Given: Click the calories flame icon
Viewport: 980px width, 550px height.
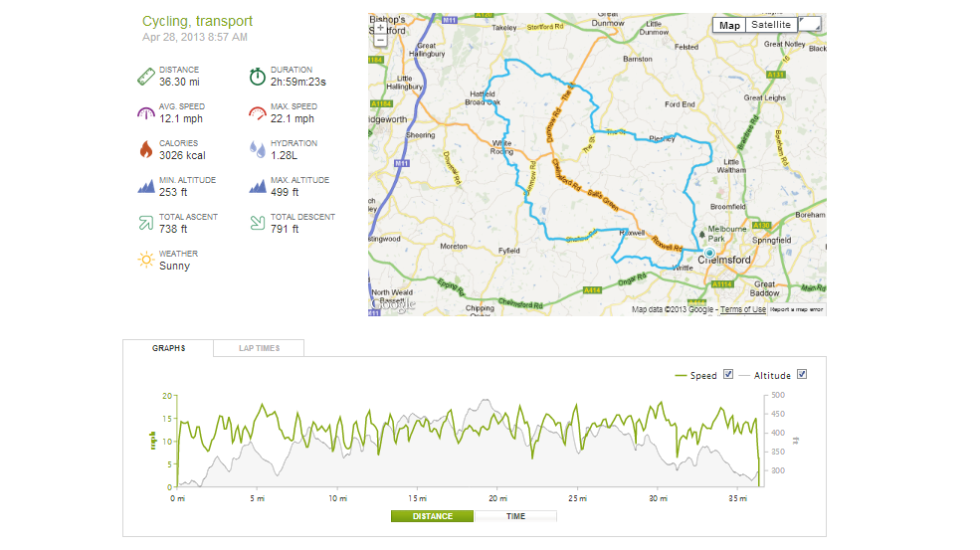Looking at the screenshot, I should click(145, 149).
